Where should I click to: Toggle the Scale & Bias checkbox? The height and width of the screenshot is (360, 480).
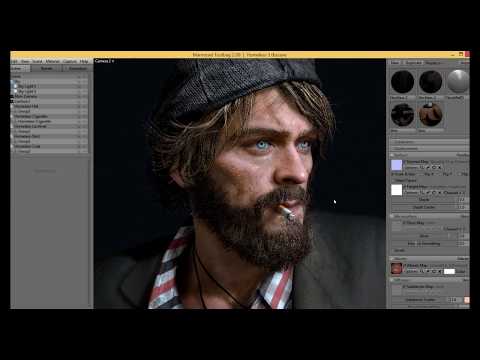[403, 174]
